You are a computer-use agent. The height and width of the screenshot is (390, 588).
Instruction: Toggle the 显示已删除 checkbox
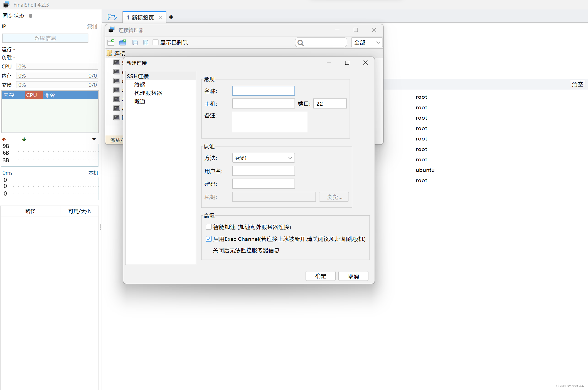pyautogui.click(x=156, y=43)
